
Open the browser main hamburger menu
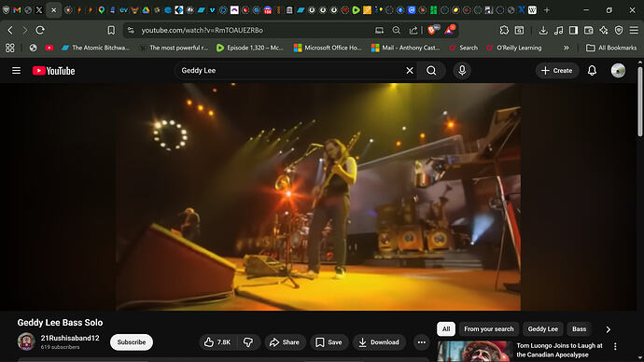tap(634, 30)
